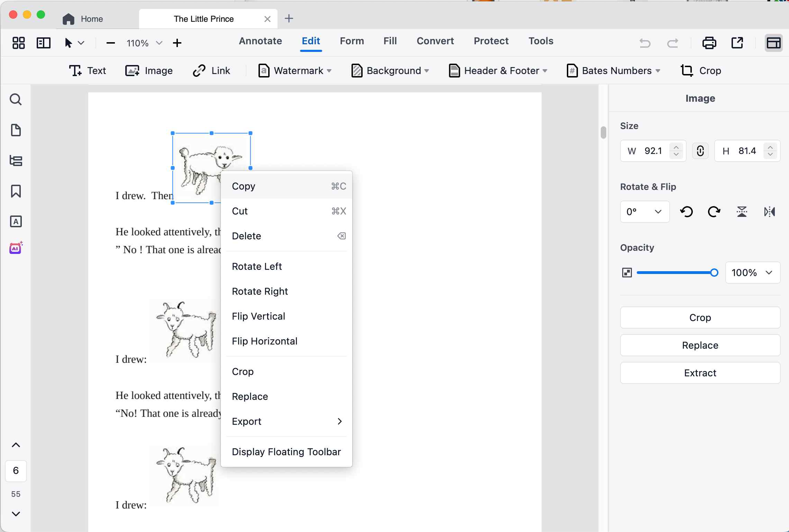789x532 pixels.
Task: Toggle the aspect ratio lock
Action: 700,151
